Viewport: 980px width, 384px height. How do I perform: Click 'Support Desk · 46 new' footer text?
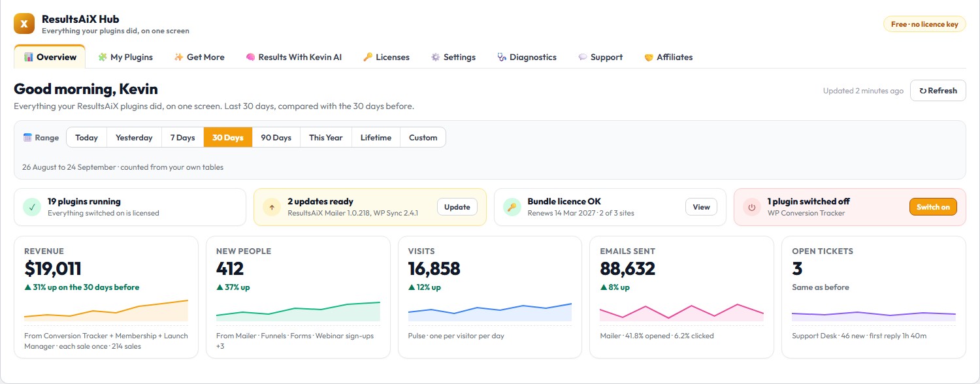[x=822, y=336]
